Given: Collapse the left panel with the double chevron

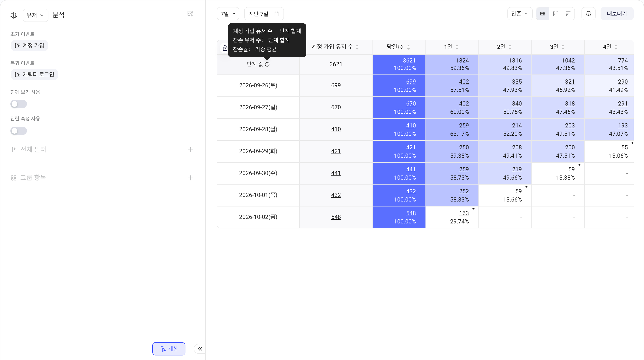Looking at the screenshot, I should pos(200,349).
